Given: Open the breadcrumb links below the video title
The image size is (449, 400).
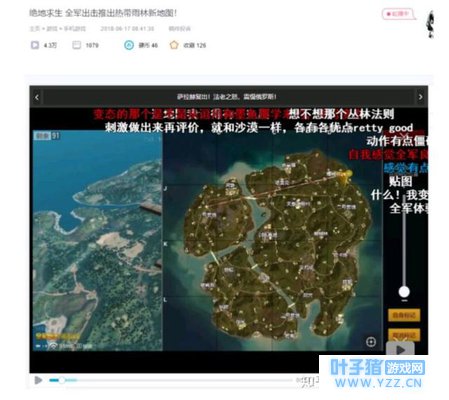Looking at the screenshot, I should pos(58,29).
